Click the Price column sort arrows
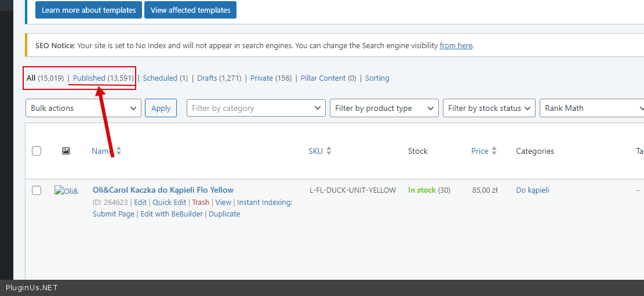This screenshot has width=644, height=296. [x=494, y=151]
